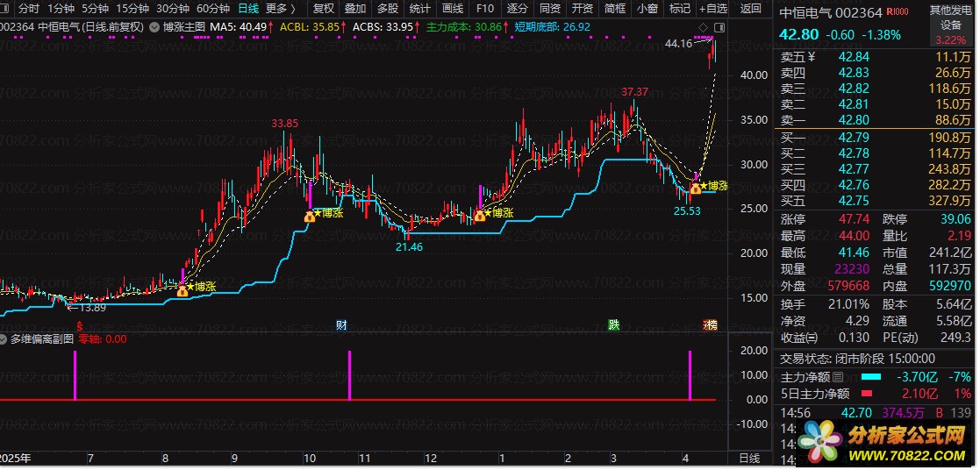Open the 开资 toolbar option

pos(583,9)
